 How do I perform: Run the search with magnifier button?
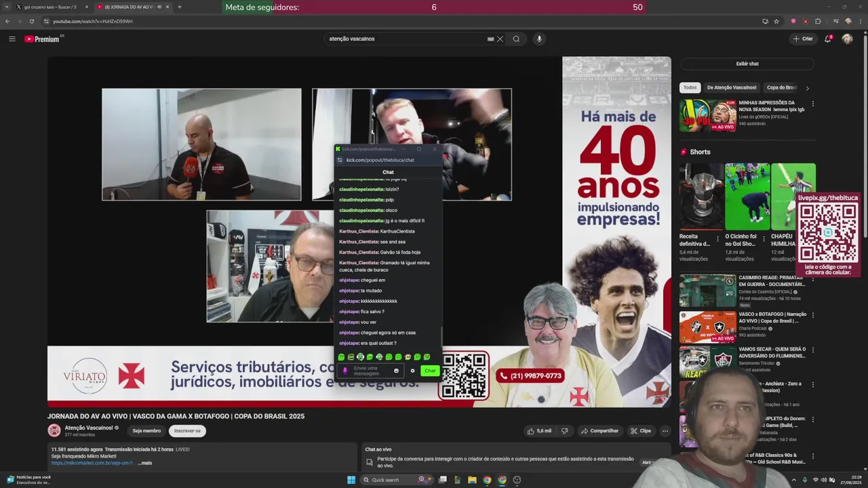(516, 39)
